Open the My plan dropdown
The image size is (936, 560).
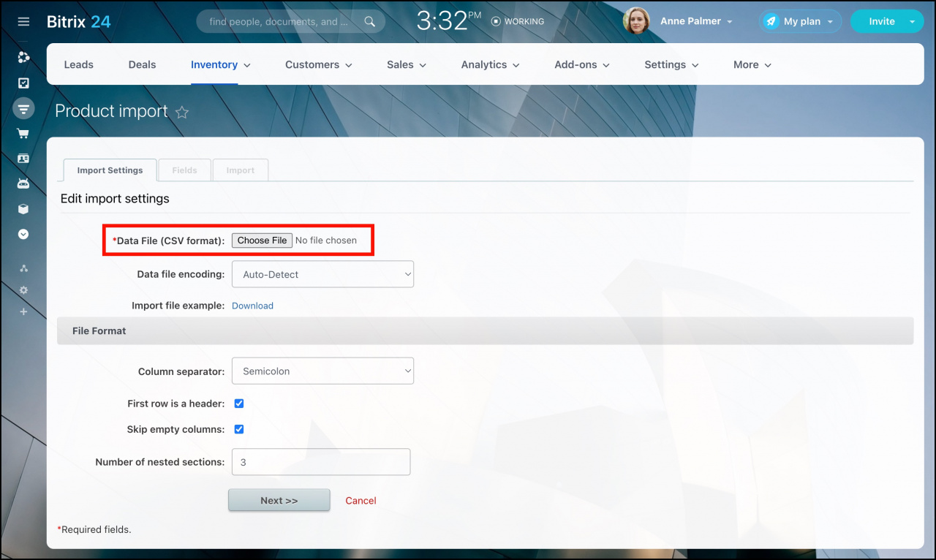[800, 22]
